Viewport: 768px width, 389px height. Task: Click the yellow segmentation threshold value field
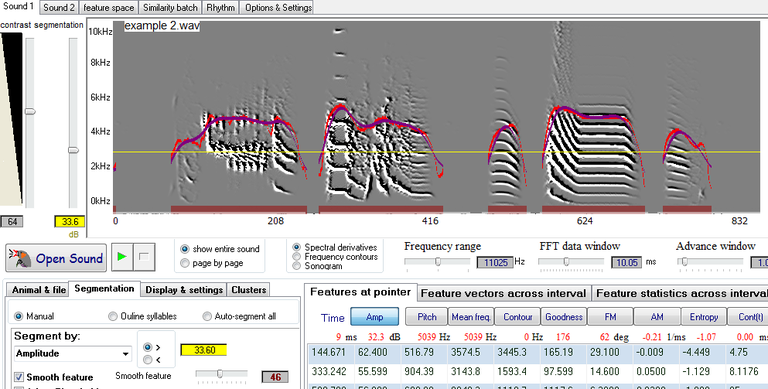click(x=204, y=350)
